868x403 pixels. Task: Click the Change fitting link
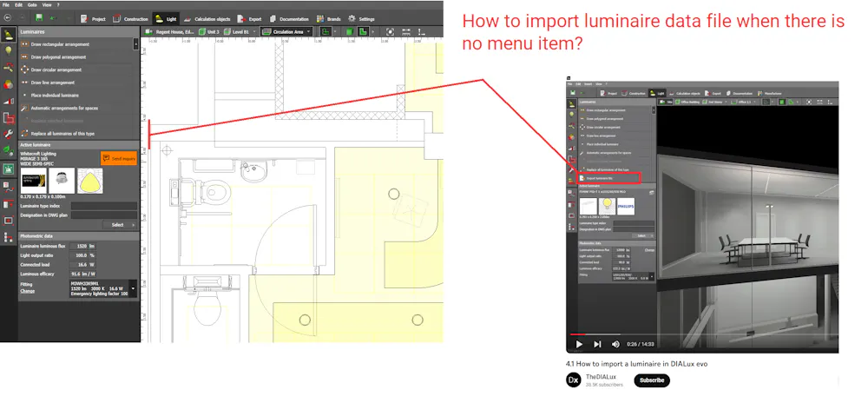tap(28, 291)
